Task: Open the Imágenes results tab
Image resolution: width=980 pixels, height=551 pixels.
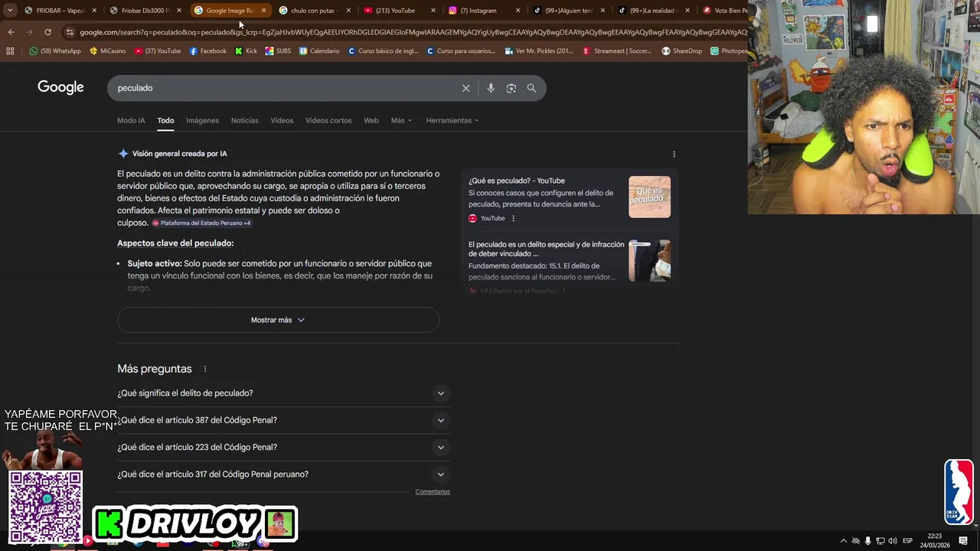Action: [x=202, y=120]
